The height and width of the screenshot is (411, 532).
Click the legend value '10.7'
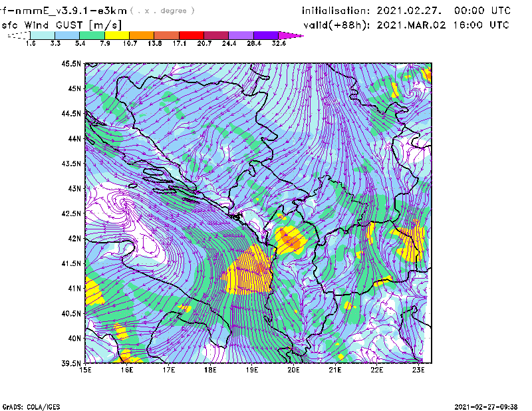point(130,43)
